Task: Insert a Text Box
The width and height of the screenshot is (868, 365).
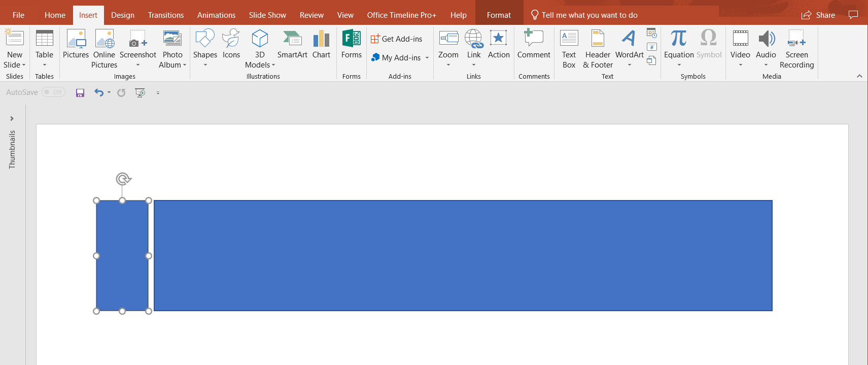Action: (x=569, y=48)
